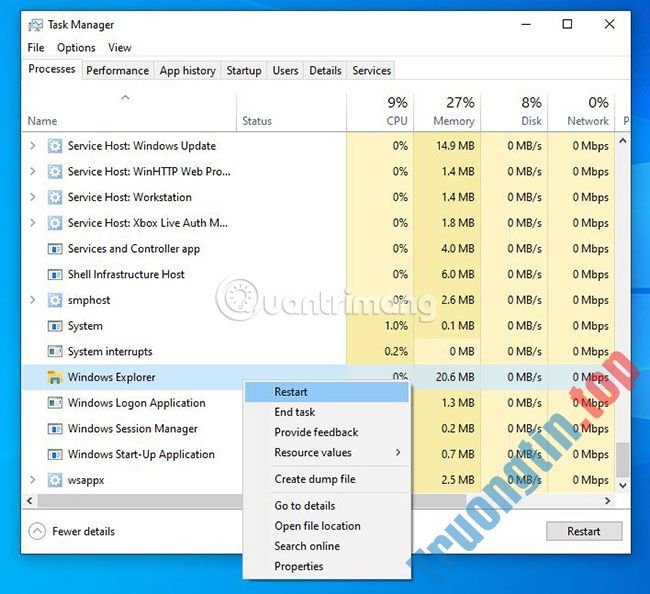Click the 14.9 MB memory value
Viewport: 650px width, 594px height.
455,146
